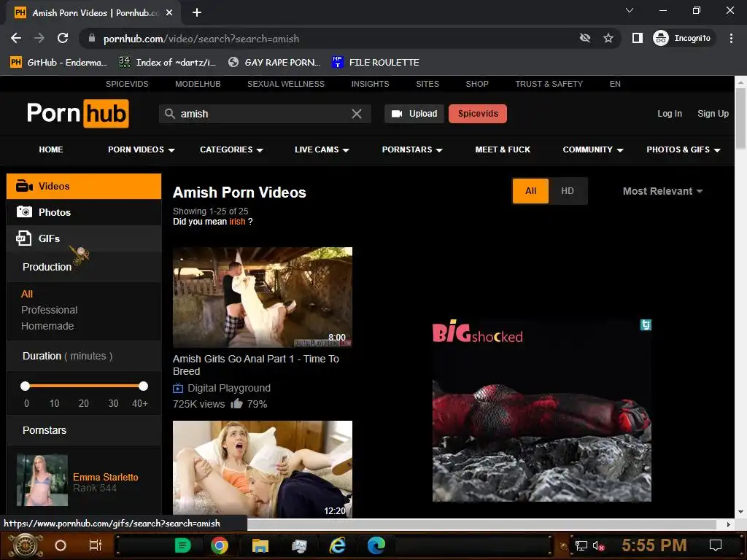
Task: Expand the PORNSTARS dropdown
Action: (412, 149)
